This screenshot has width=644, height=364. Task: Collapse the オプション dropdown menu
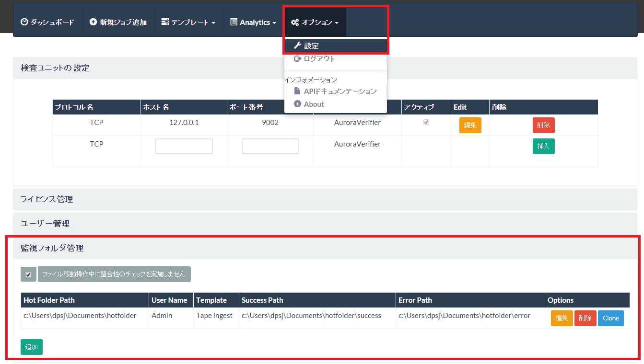click(315, 22)
